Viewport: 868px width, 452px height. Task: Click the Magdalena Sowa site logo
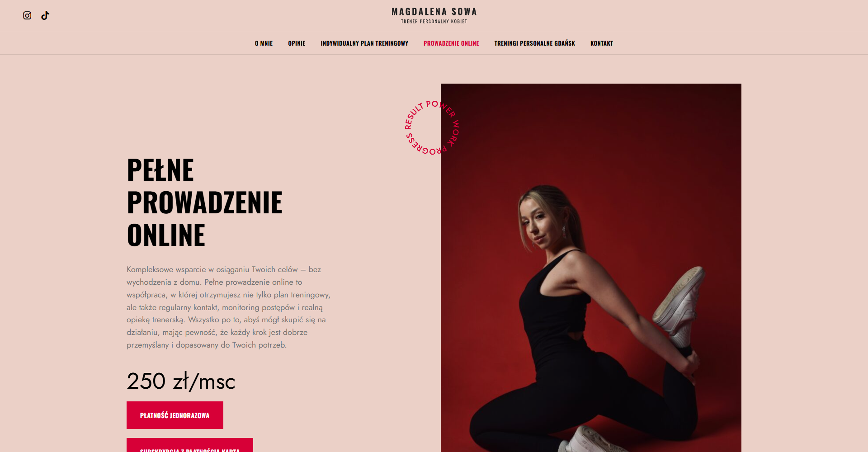tap(434, 12)
